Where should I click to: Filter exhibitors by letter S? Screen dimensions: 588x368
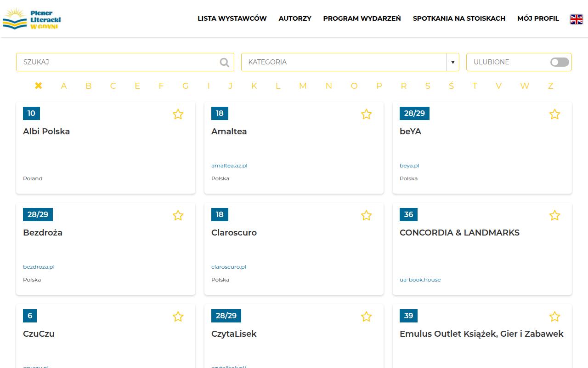pyautogui.click(x=428, y=86)
